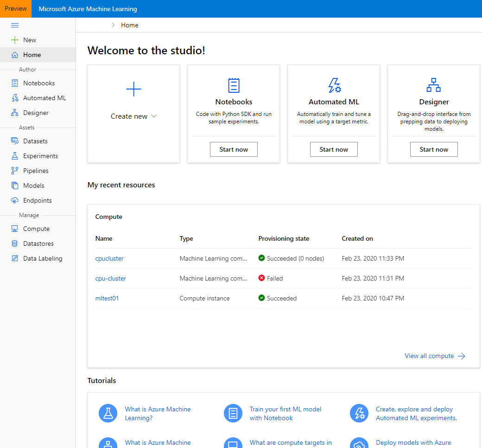Image resolution: width=482 pixels, height=448 pixels.
Task: Open Compute under Manage section
Action: (36, 229)
